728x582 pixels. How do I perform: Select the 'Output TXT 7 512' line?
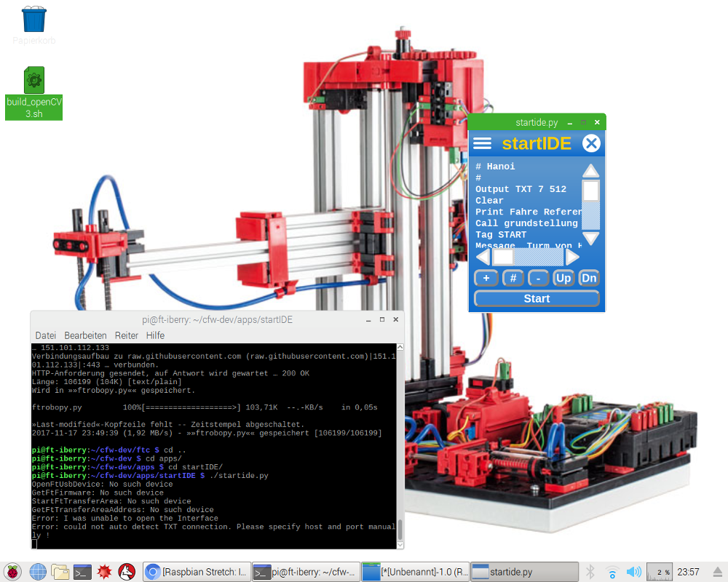point(521,189)
